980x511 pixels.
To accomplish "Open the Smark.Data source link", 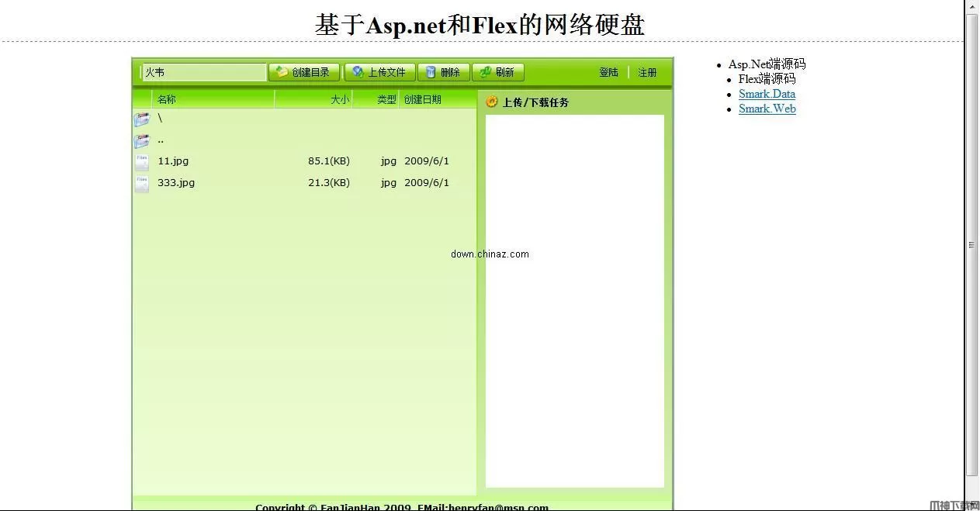I will 767,94.
